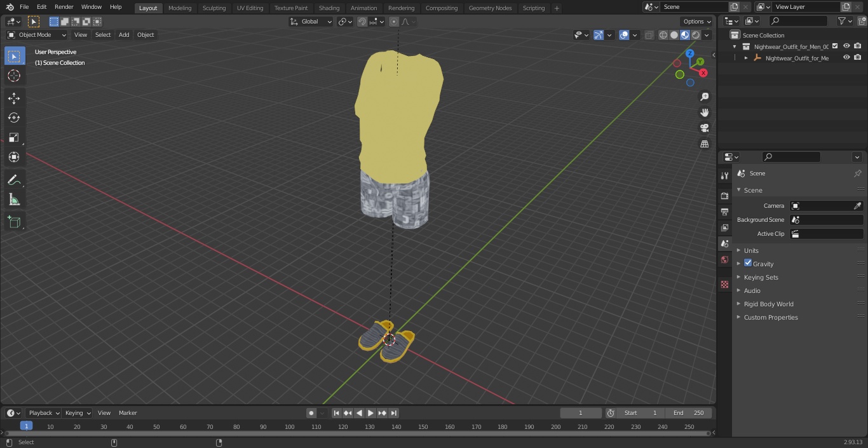
Task: Activate the Move tool
Action: [x=14, y=98]
